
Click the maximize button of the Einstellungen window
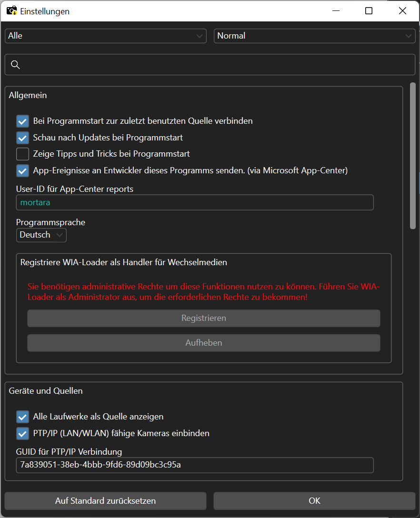pyautogui.click(x=368, y=10)
